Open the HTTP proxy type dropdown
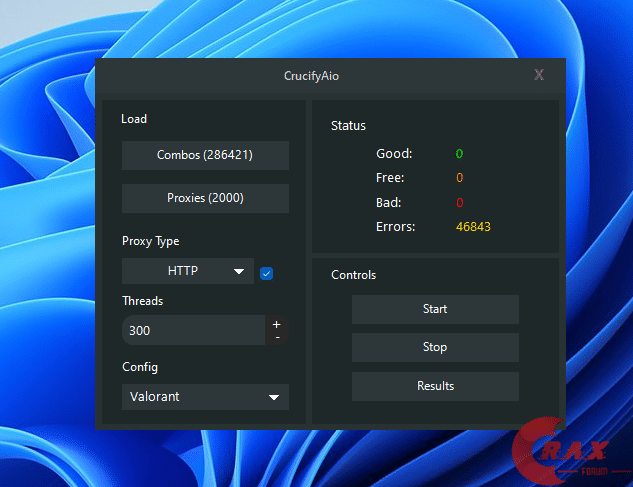Viewport: 633px width, 487px height. click(x=188, y=271)
